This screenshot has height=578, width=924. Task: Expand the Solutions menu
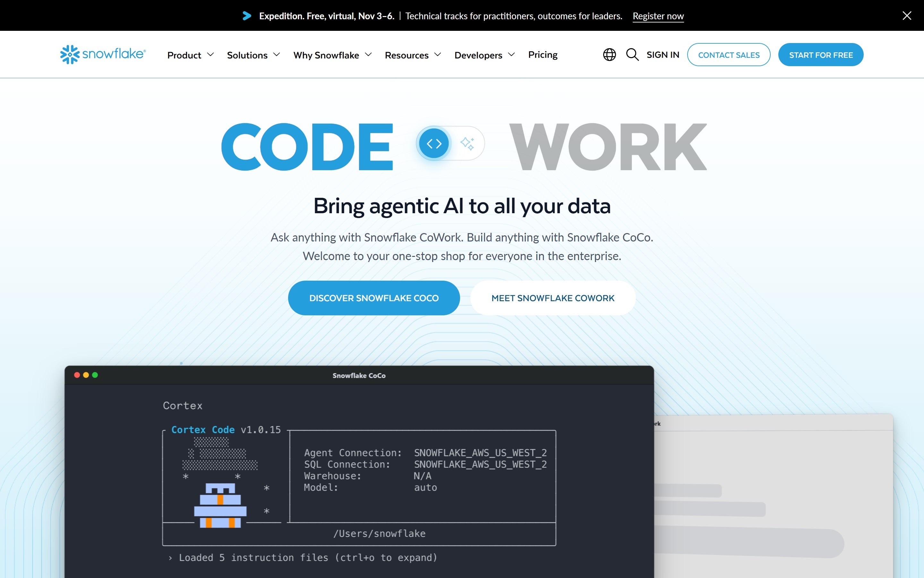coord(253,55)
